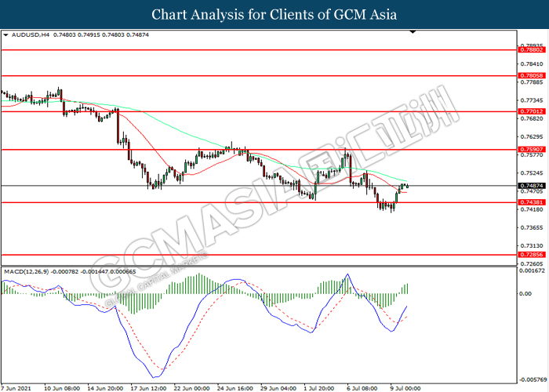Click the 0.75907 resistance level tag
549x392 pixels.
532,149
